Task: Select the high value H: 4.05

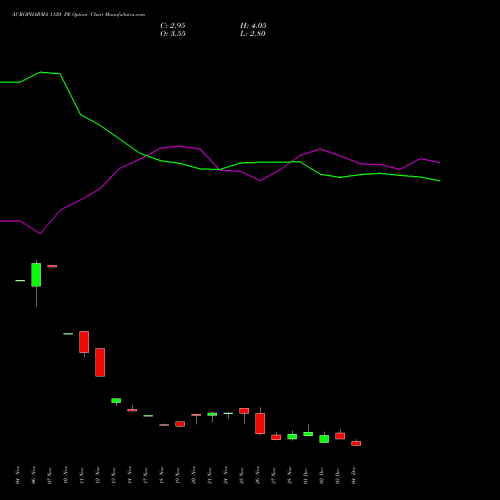Action: click(253, 26)
